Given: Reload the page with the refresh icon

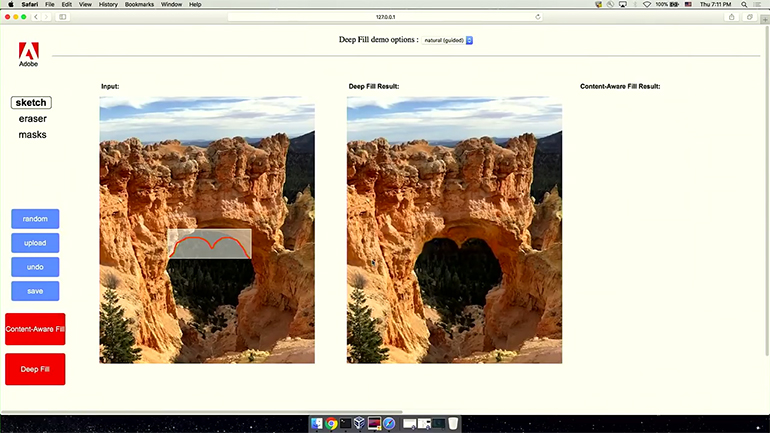Looking at the screenshot, I should click(x=538, y=17).
